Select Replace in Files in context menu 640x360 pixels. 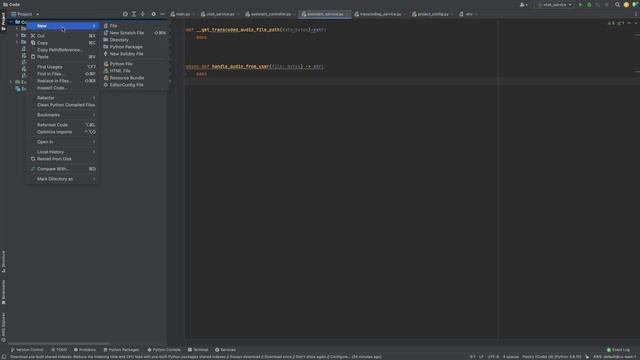[x=63, y=81]
